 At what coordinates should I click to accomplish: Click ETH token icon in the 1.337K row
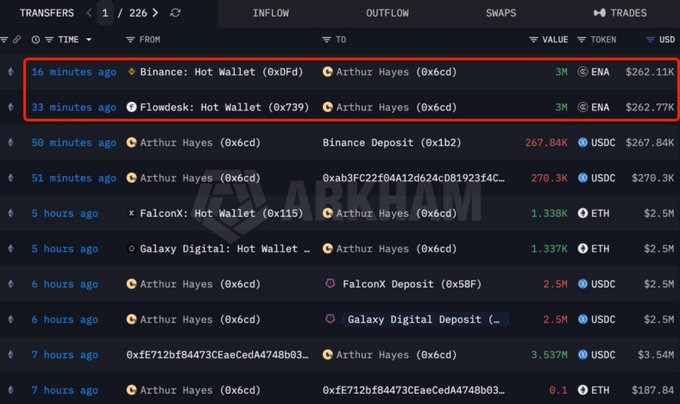[x=583, y=248]
